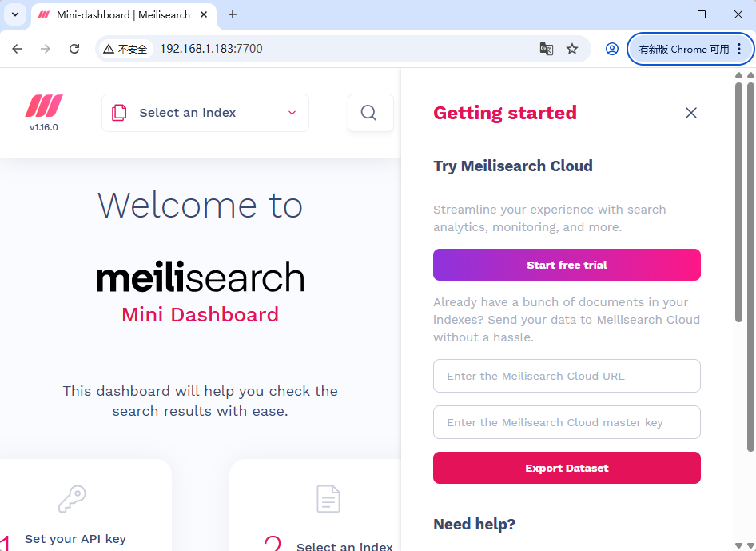Select the Mini-dashboard browser tab

(120, 14)
